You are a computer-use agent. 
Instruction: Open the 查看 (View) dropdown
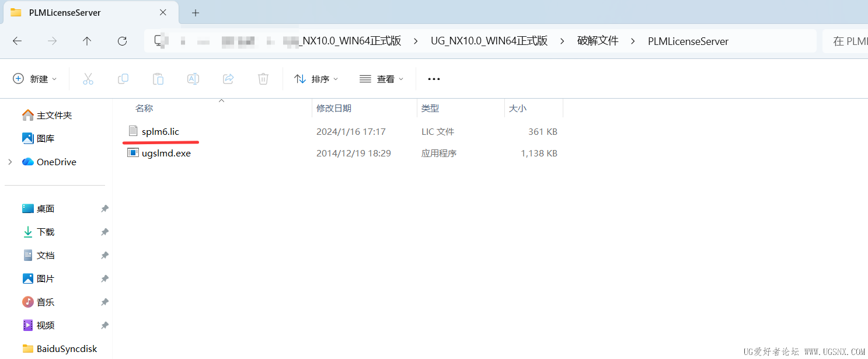point(381,79)
